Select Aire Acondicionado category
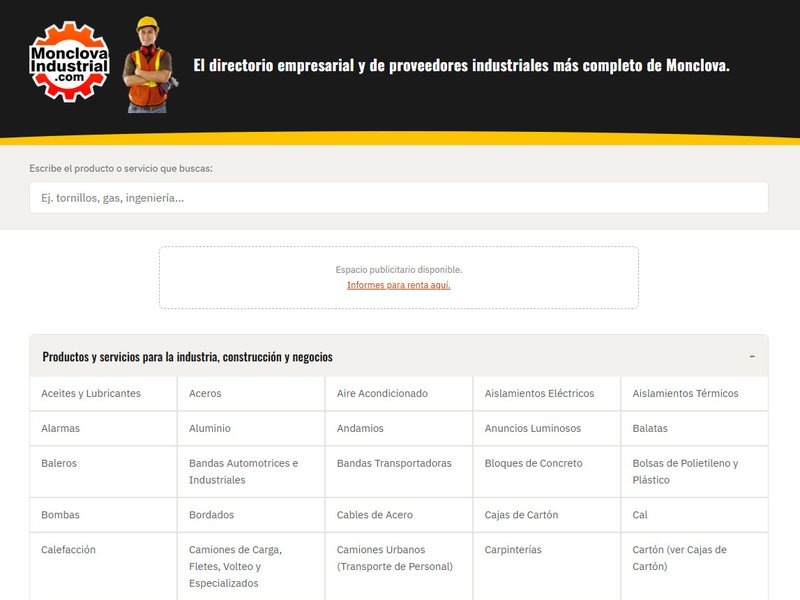Viewport: 800px width, 600px height. click(382, 393)
